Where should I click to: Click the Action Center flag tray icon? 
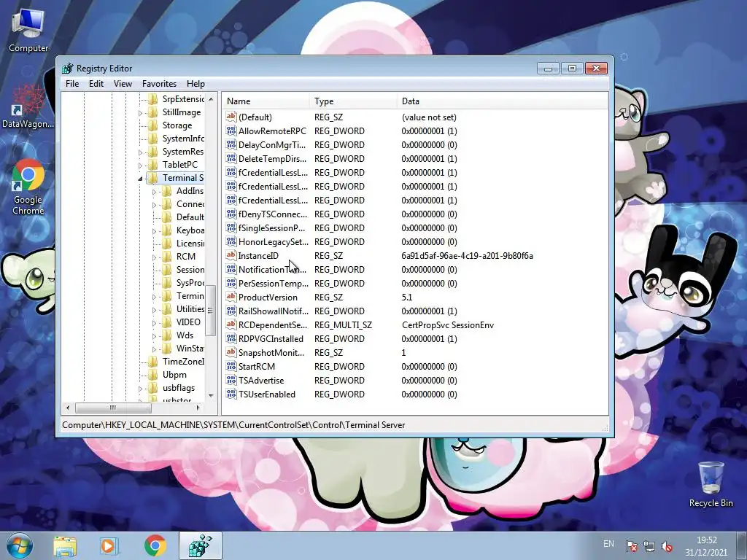point(632,546)
